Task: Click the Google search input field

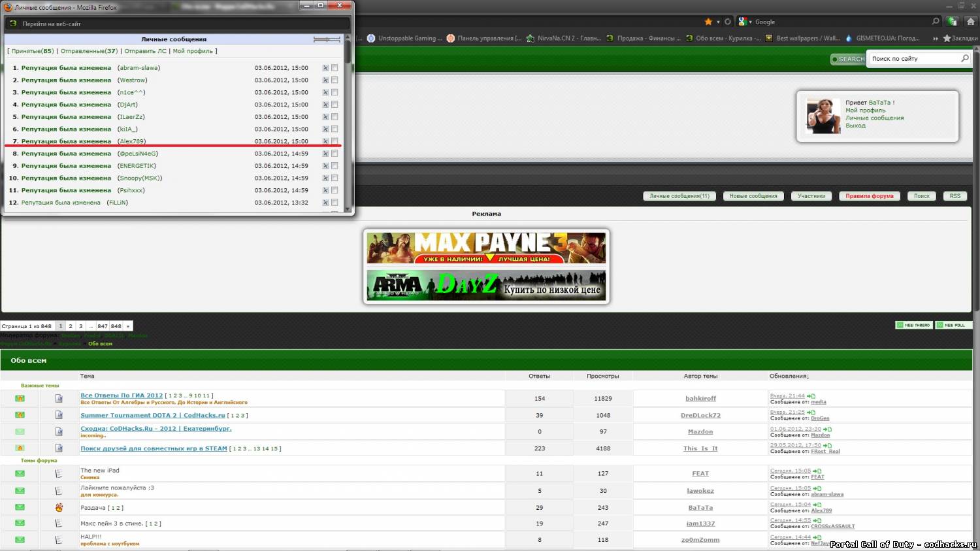Action: [x=843, y=22]
